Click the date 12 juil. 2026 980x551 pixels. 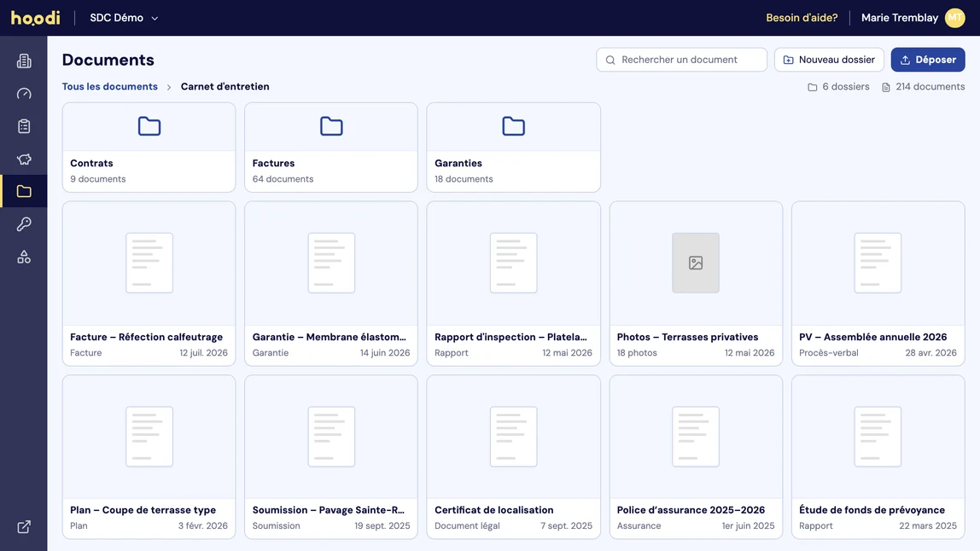point(204,352)
